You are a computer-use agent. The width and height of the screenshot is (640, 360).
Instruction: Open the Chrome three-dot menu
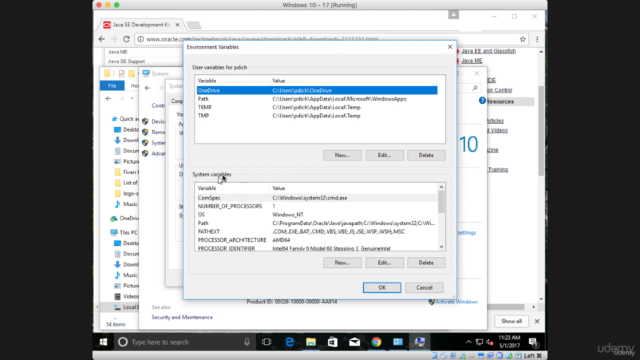point(537,39)
